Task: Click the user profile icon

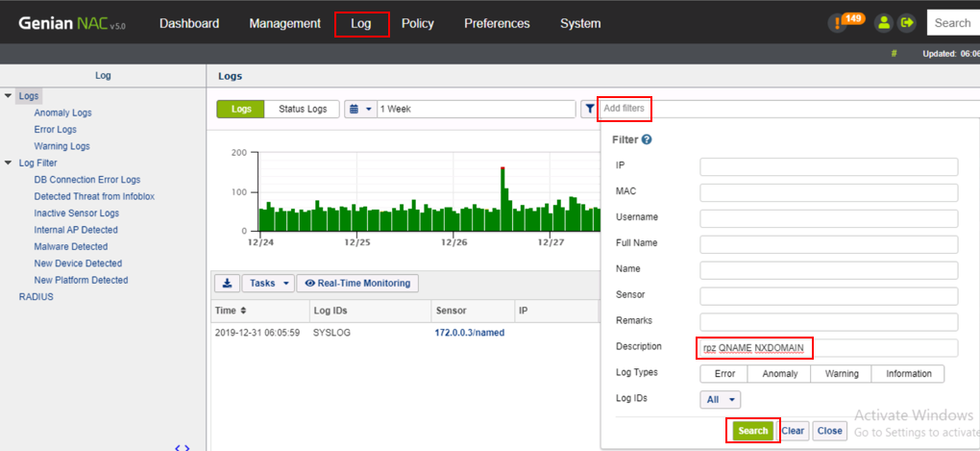Action: tap(883, 23)
